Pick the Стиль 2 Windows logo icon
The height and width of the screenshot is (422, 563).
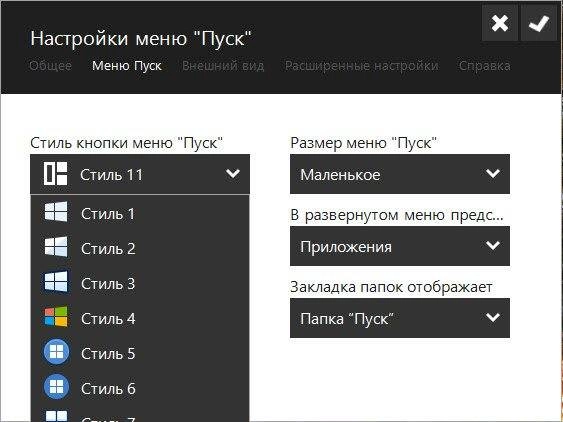[x=56, y=247]
